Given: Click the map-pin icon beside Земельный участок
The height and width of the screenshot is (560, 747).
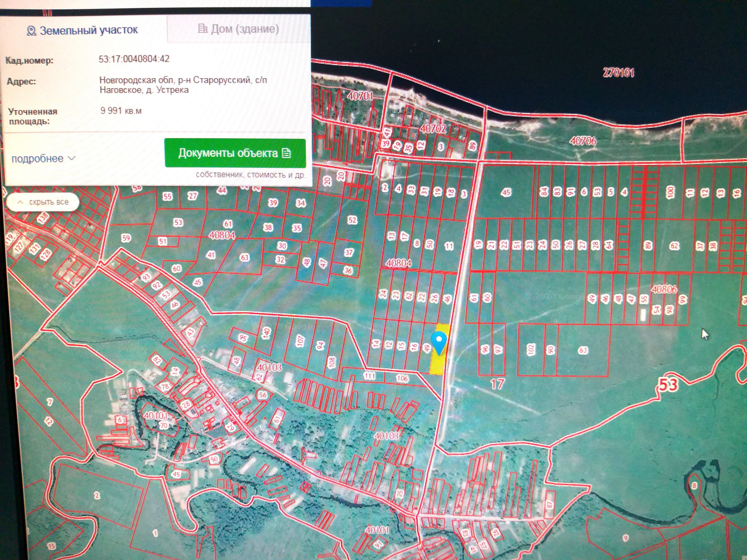Looking at the screenshot, I should [31, 31].
